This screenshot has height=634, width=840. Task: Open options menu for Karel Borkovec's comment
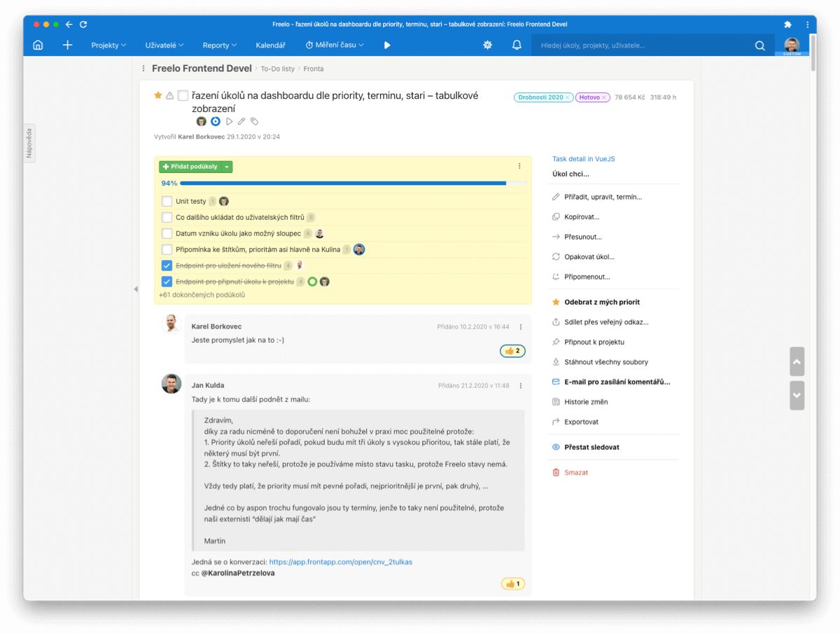(521, 326)
